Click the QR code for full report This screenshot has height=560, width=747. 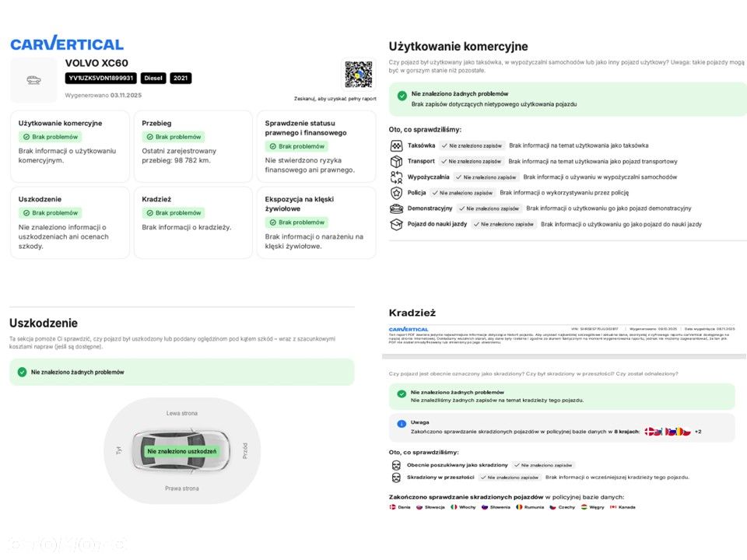coord(359,75)
